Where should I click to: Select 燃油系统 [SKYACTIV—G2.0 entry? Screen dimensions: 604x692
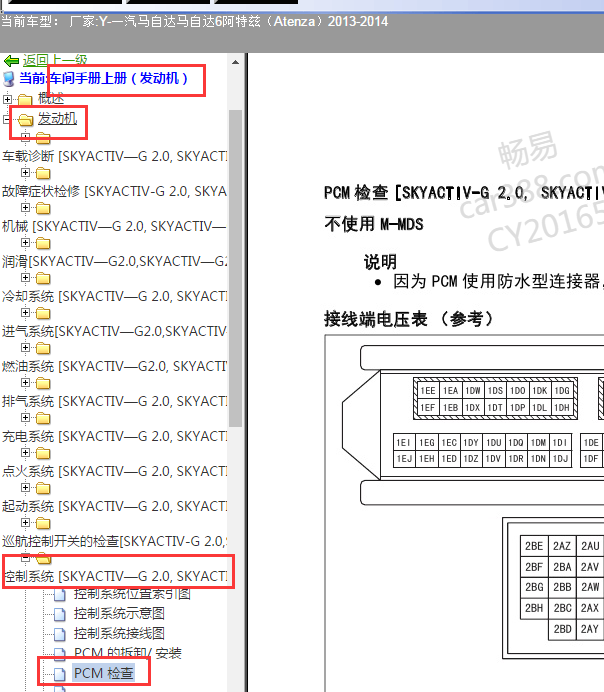pyautogui.click(x=115, y=366)
